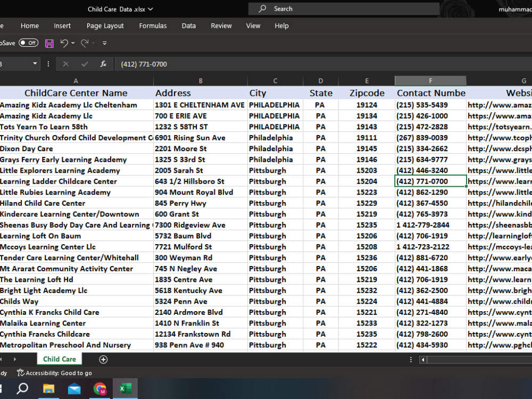The width and height of the screenshot is (532, 399).
Task: Click the ChildCare Center Name header cell
Action: [76, 93]
